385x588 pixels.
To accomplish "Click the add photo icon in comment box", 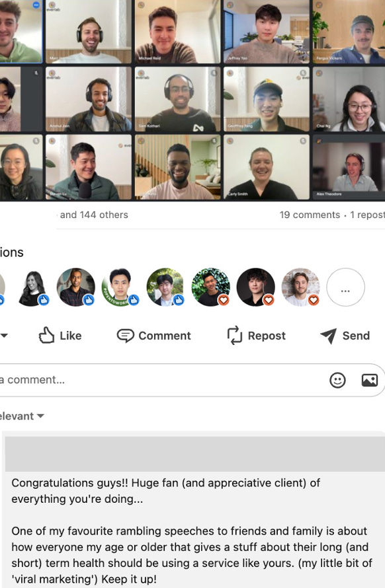I will click(x=370, y=381).
